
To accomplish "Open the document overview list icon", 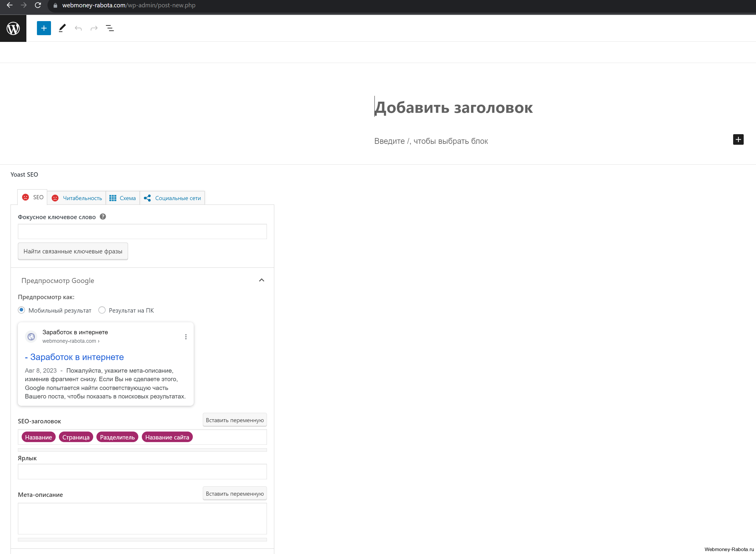I will [110, 28].
